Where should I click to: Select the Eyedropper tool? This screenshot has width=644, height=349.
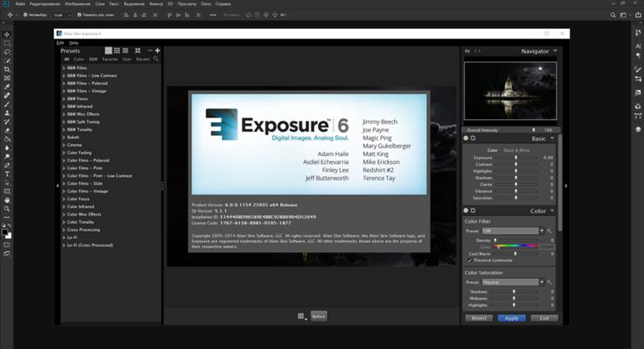click(x=7, y=87)
